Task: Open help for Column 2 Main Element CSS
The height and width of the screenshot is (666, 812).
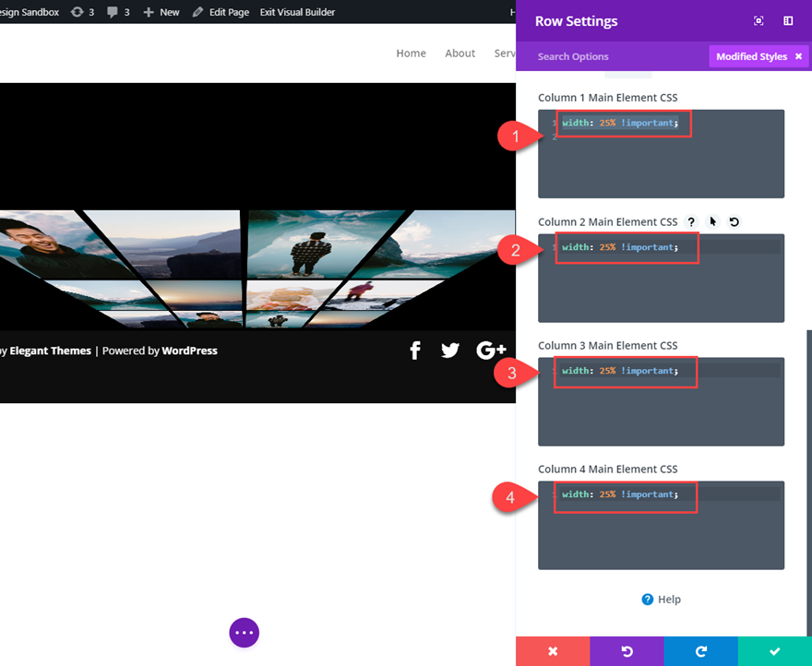Action: (x=691, y=221)
